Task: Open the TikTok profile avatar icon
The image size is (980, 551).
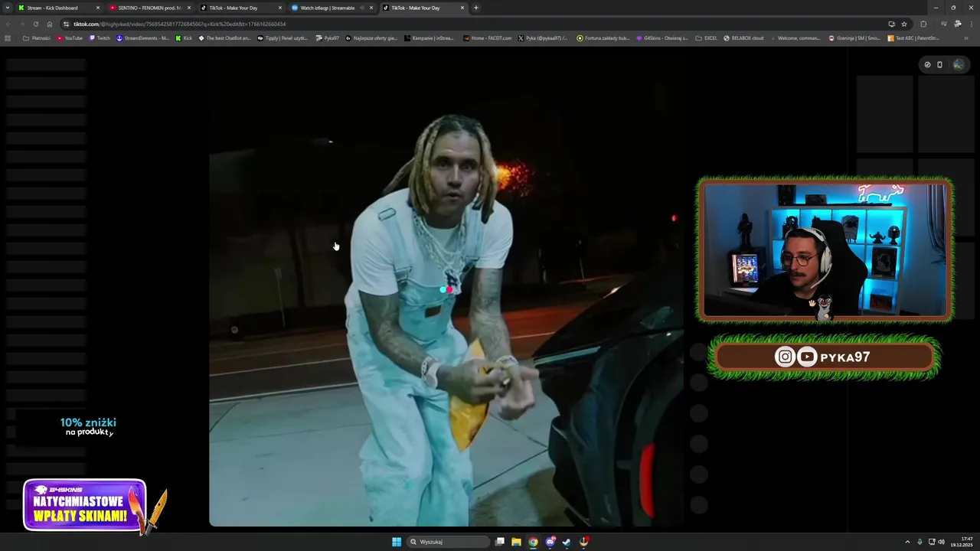Action: coord(959,64)
